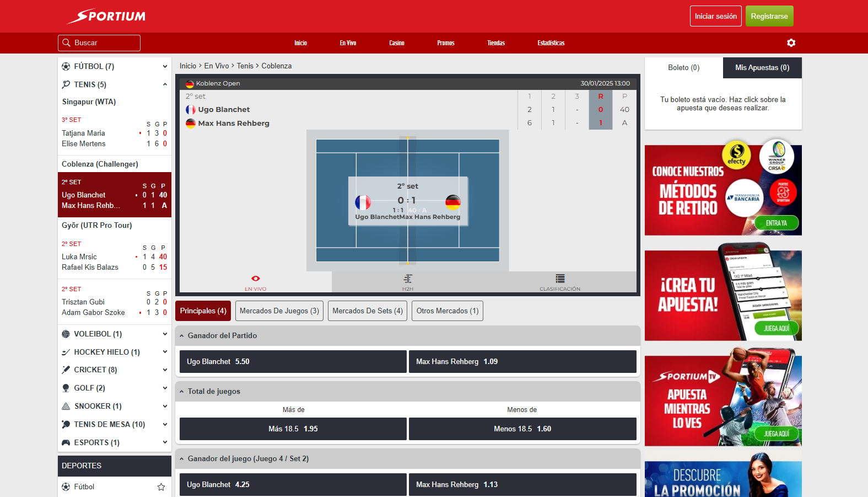
Task: Click the Registrarse button
Action: click(769, 16)
